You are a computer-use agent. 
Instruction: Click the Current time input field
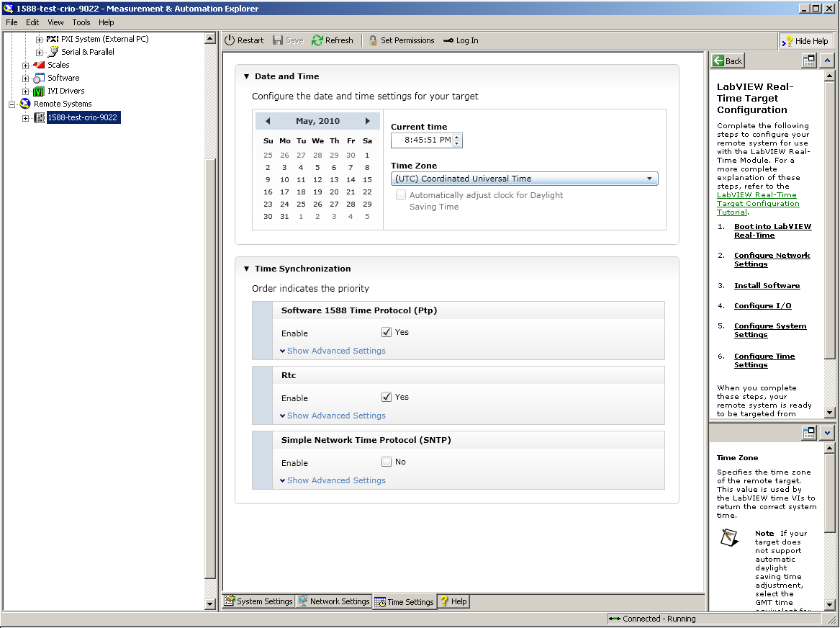click(423, 140)
